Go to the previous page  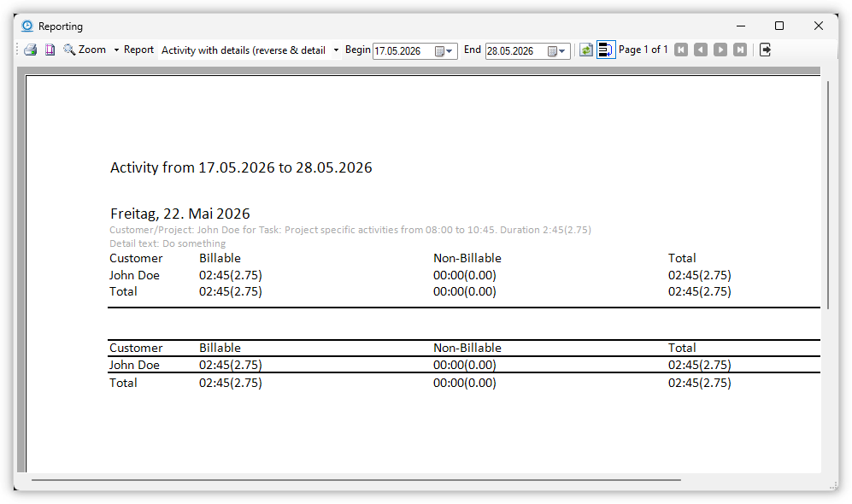701,50
